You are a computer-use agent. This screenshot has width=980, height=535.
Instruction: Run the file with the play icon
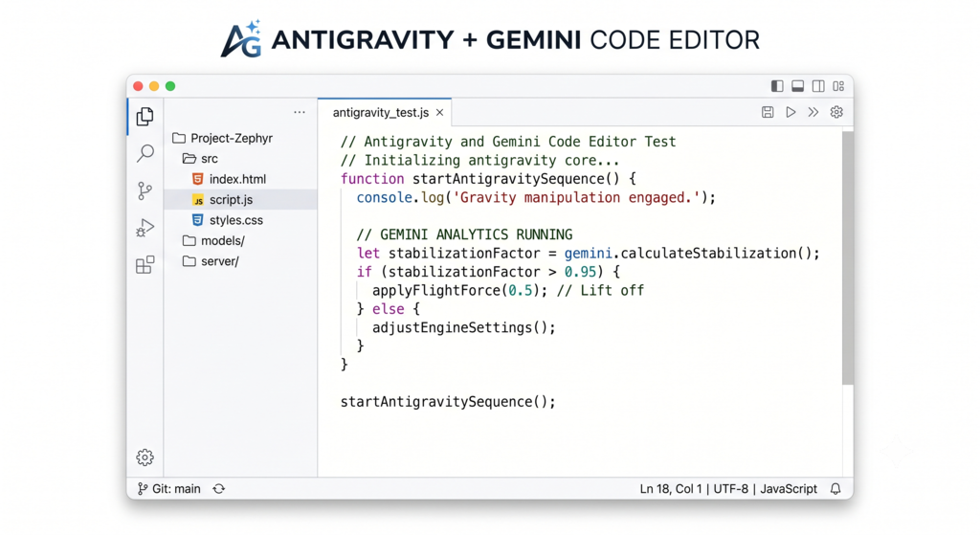coord(791,112)
